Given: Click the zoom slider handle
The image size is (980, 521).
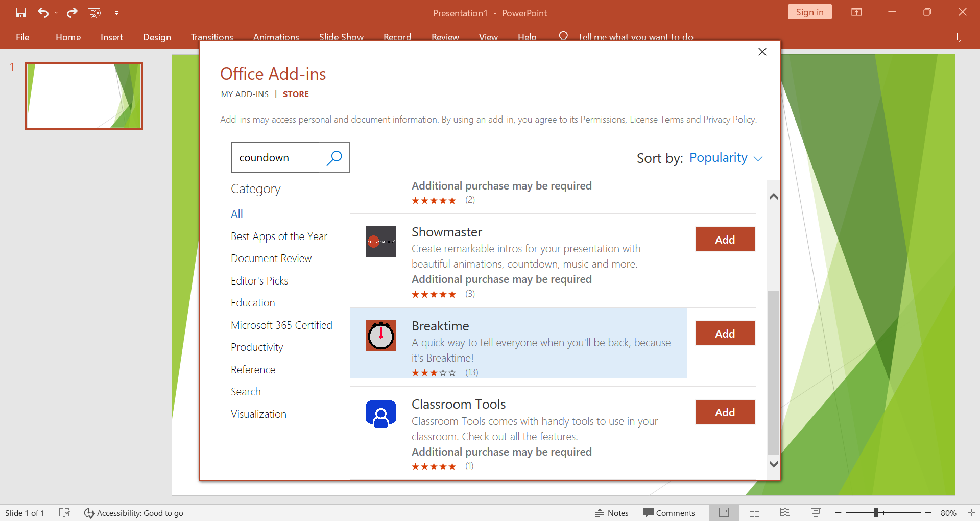Looking at the screenshot, I should click(x=875, y=513).
